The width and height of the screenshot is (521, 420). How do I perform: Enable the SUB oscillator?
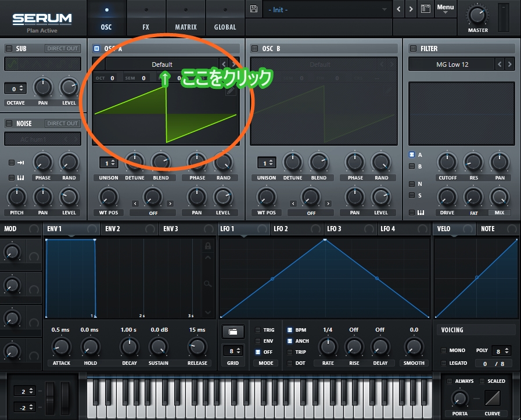tap(9, 49)
